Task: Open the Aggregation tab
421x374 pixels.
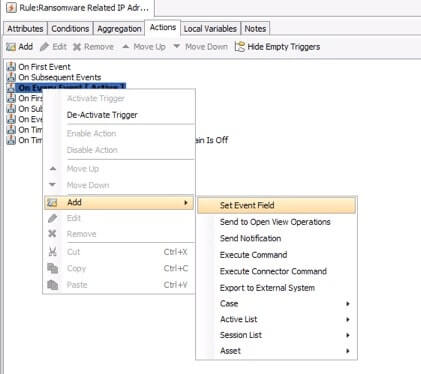Action: click(x=119, y=29)
